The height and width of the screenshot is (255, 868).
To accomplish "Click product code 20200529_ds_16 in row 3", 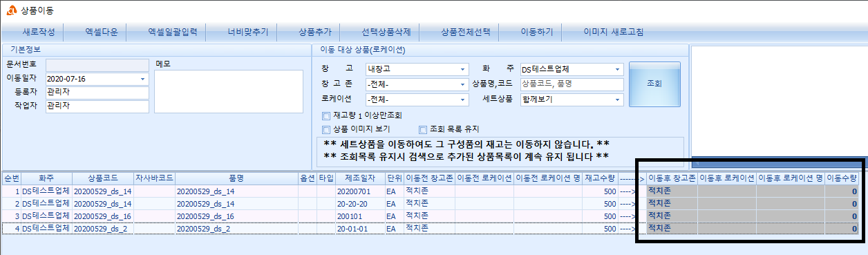I will coord(102,216).
